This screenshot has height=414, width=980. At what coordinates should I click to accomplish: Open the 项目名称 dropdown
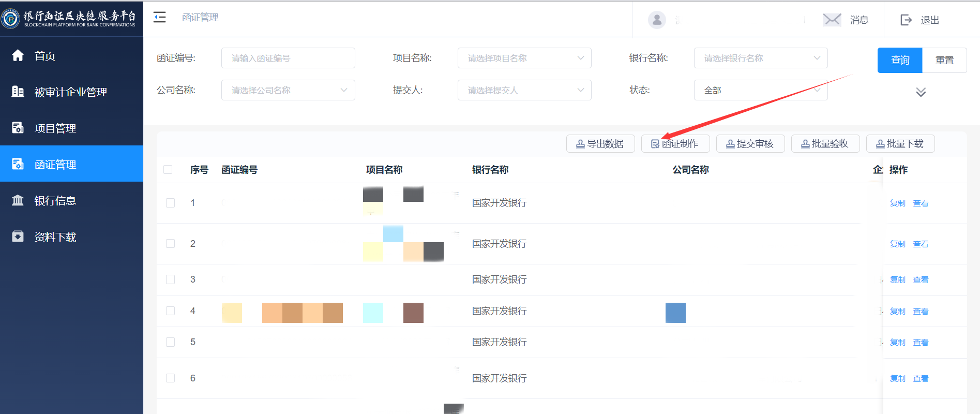(524, 58)
